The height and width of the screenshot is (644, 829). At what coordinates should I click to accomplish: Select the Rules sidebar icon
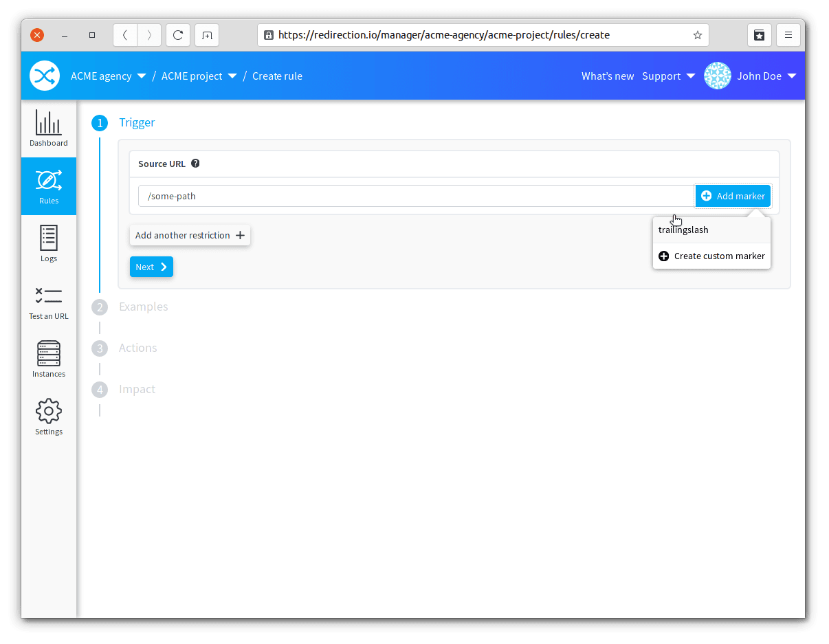pyautogui.click(x=48, y=186)
